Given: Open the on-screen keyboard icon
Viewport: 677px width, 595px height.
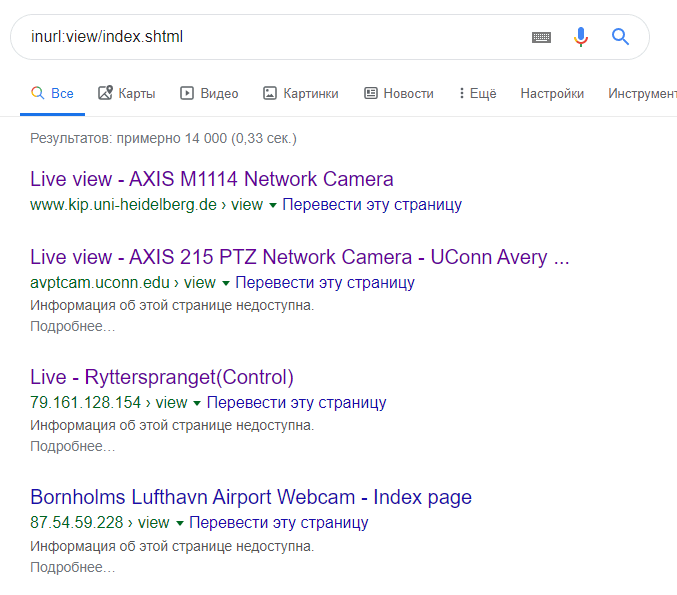Looking at the screenshot, I should 541,38.
